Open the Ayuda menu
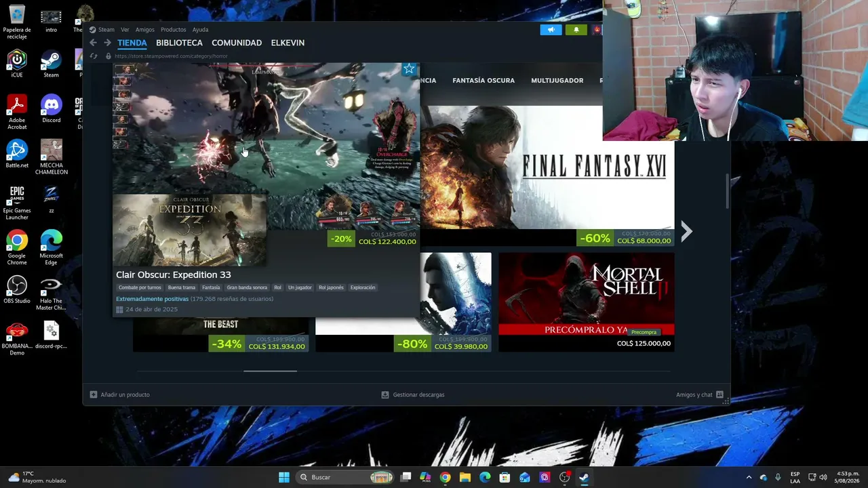The width and height of the screenshot is (868, 488). [x=200, y=30]
